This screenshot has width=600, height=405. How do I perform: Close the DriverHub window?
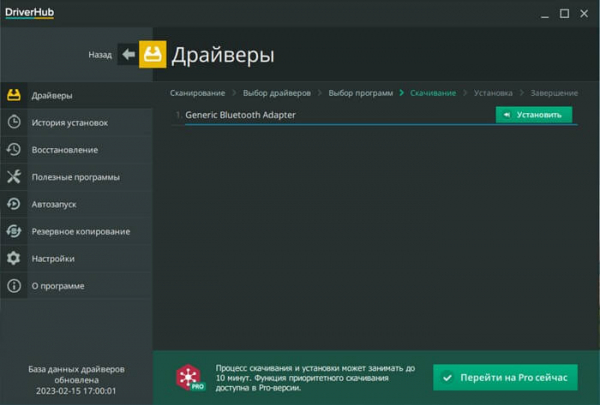(584, 14)
